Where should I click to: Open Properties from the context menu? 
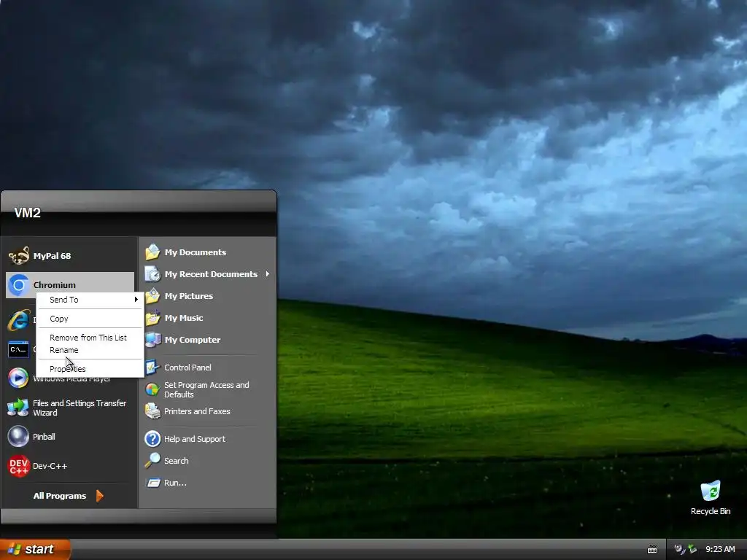(x=90, y=369)
